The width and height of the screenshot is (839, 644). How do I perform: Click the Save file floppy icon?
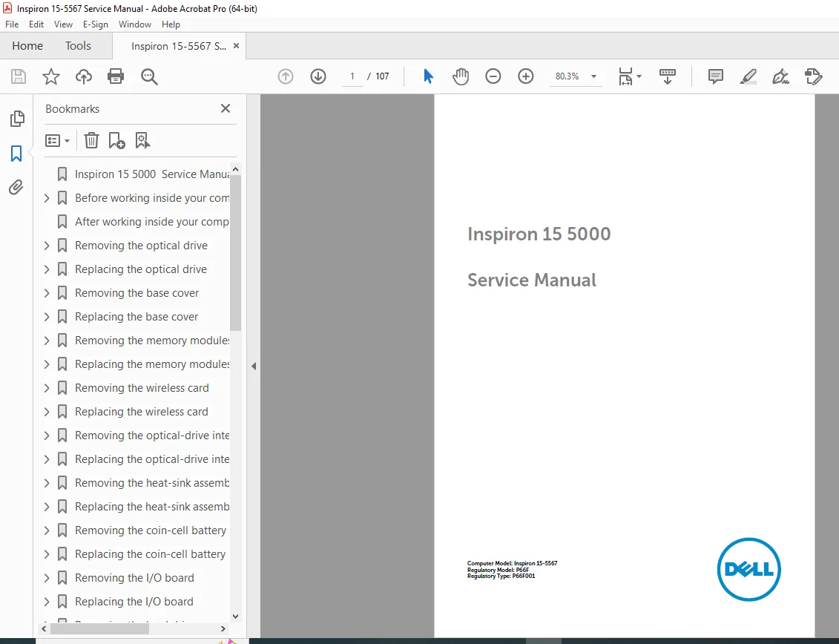coord(19,76)
